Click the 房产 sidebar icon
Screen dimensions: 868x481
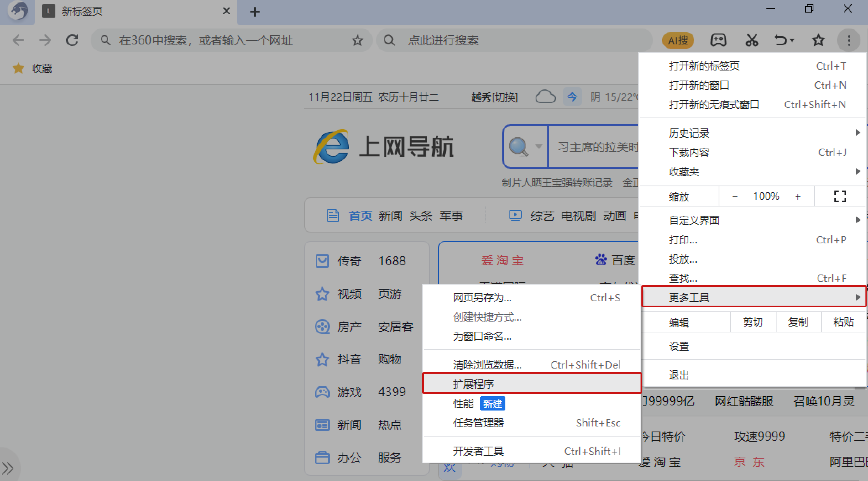[322, 326]
